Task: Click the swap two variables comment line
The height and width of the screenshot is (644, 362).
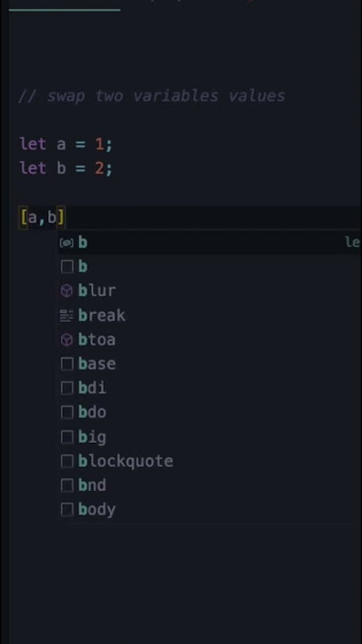Action: 152,96
